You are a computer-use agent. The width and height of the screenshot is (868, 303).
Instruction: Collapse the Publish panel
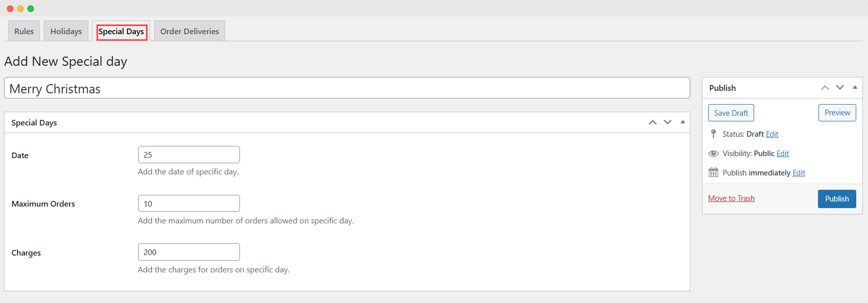(x=855, y=87)
